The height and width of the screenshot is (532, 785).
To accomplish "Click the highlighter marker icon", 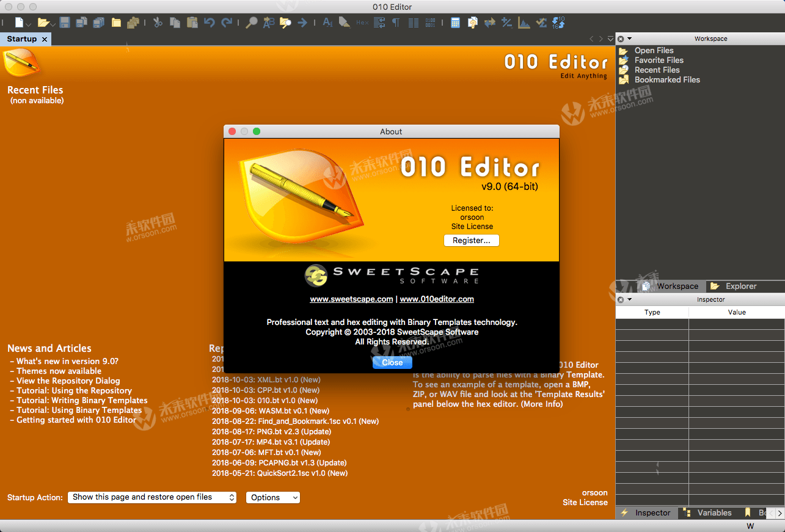I will tap(344, 23).
